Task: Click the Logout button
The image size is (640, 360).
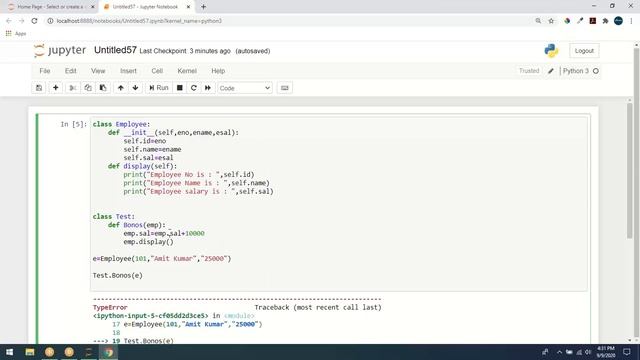Action: (x=584, y=51)
